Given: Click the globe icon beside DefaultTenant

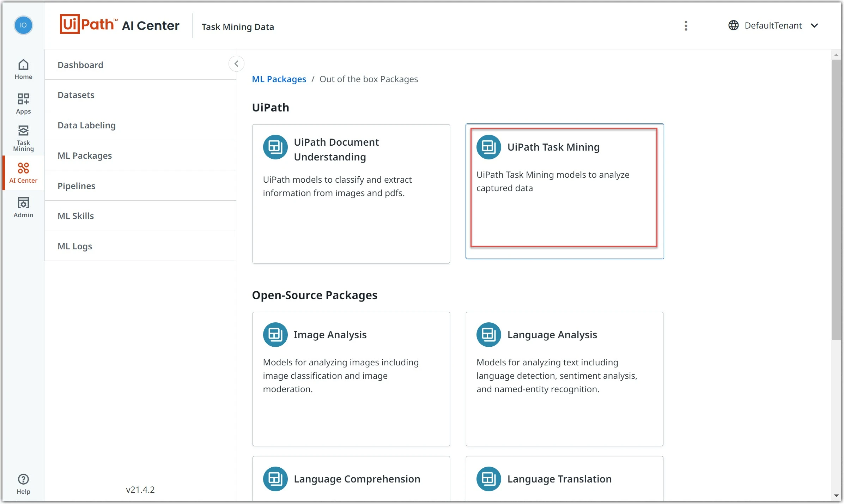Looking at the screenshot, I should pyautogui.click(x=733, y=25).
